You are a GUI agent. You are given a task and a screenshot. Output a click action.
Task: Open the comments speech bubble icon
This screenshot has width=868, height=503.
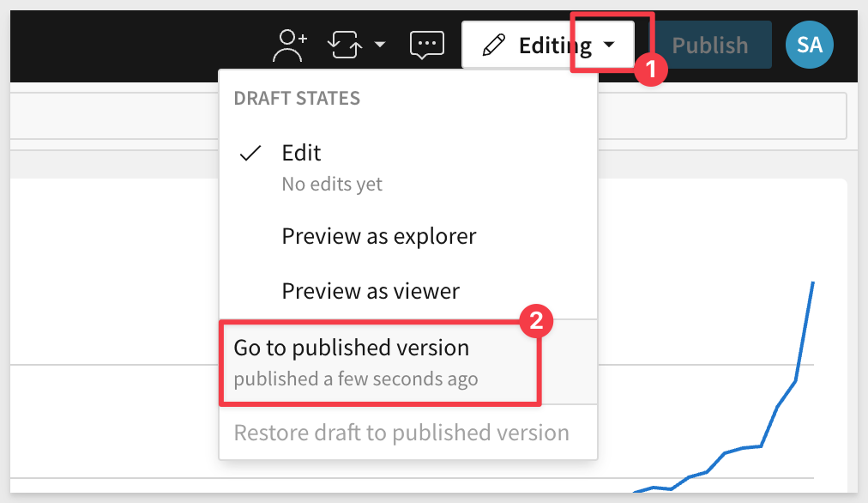[427, 45]
